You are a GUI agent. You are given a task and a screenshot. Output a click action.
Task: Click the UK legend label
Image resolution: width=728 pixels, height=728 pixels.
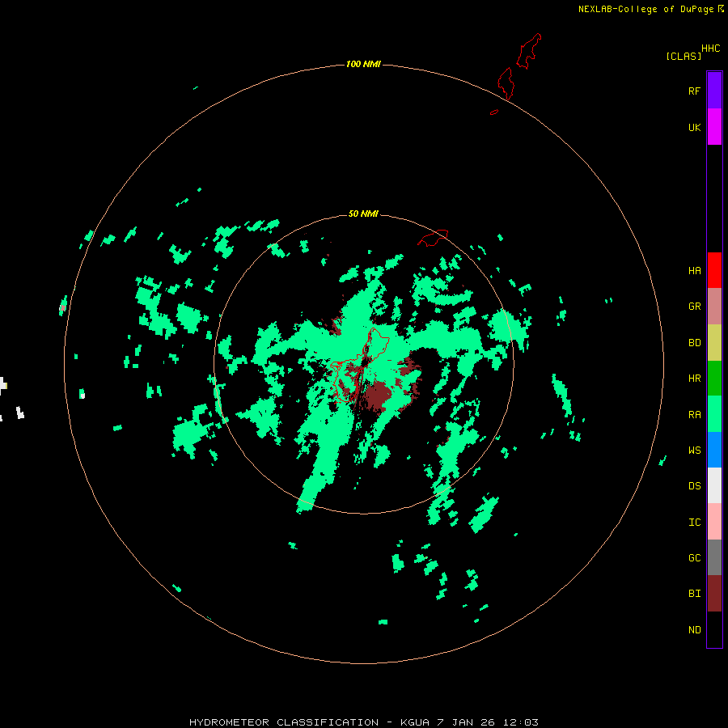694,127
